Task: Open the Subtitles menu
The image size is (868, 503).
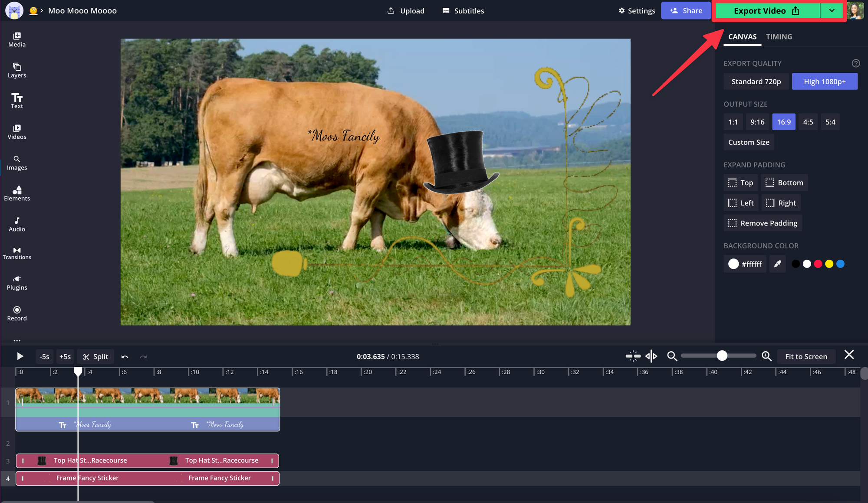Action: pyautogui.click(x=463, y=11)
